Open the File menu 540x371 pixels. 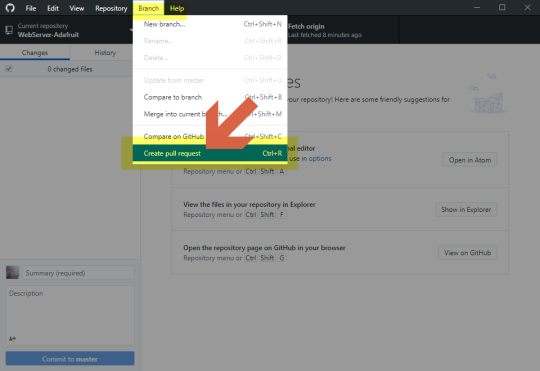coord(31,8)
